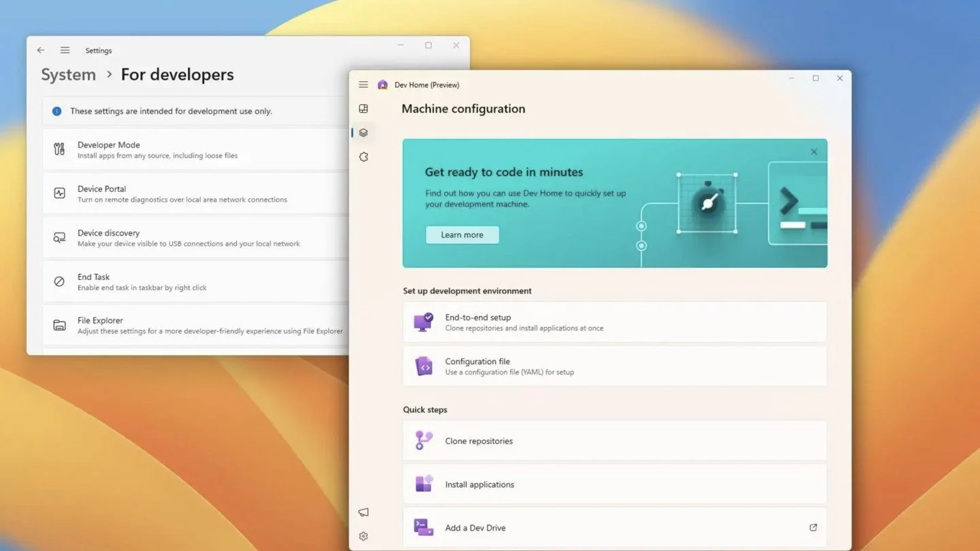Dismiss the "Get ready to code" banner
This screenshot has height=551, width=980.
[x=814, y=152]
